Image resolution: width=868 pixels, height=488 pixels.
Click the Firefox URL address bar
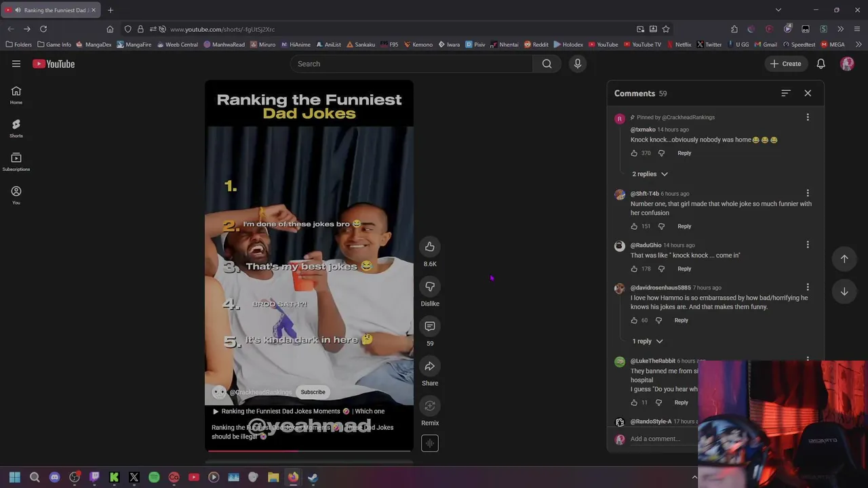tap(400, 29)
